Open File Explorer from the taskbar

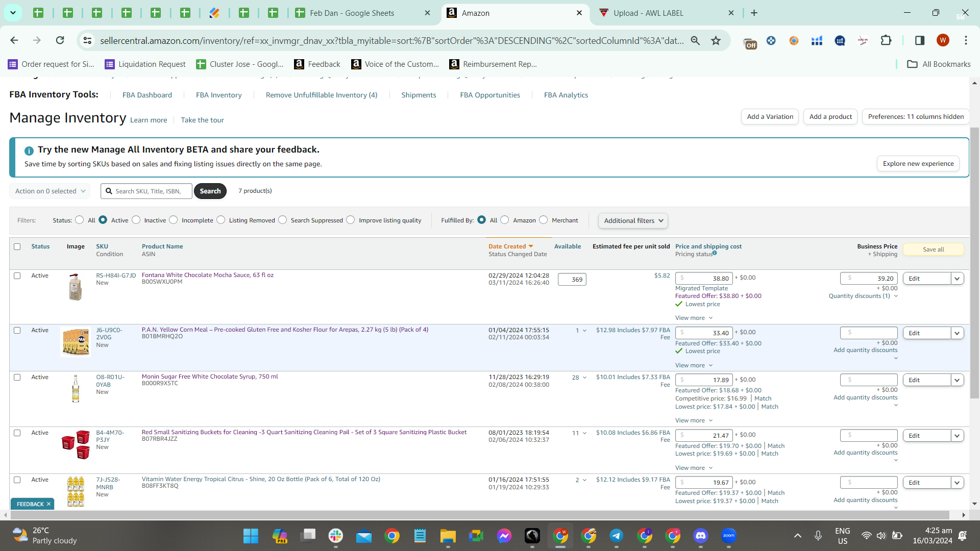448,536
